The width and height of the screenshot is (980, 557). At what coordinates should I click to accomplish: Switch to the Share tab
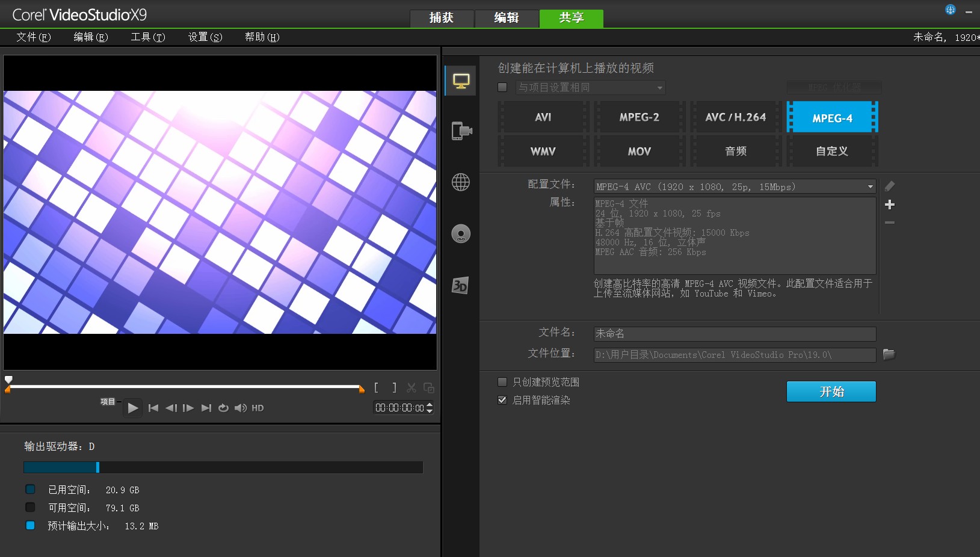pyautogui.click(x=572, y=18)
